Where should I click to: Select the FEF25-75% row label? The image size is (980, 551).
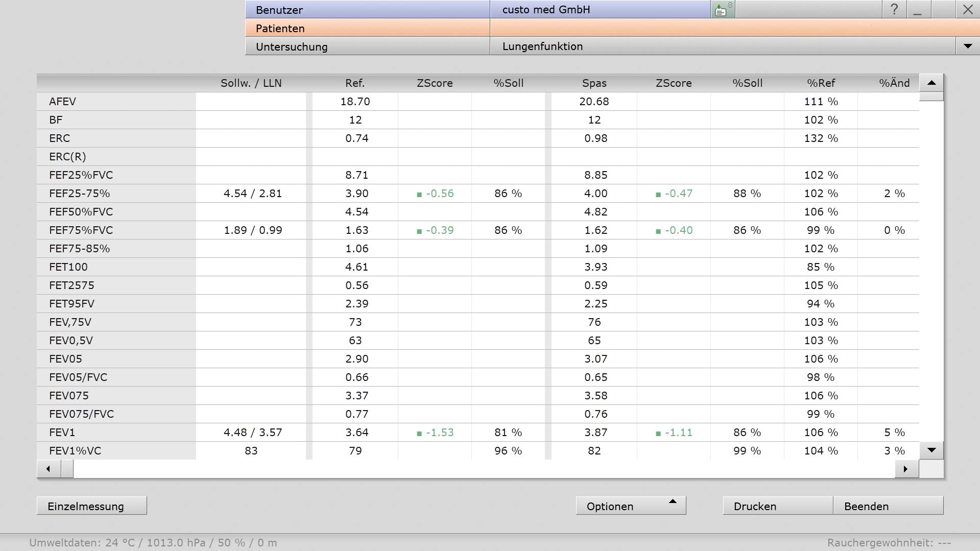tap(79, 193)
